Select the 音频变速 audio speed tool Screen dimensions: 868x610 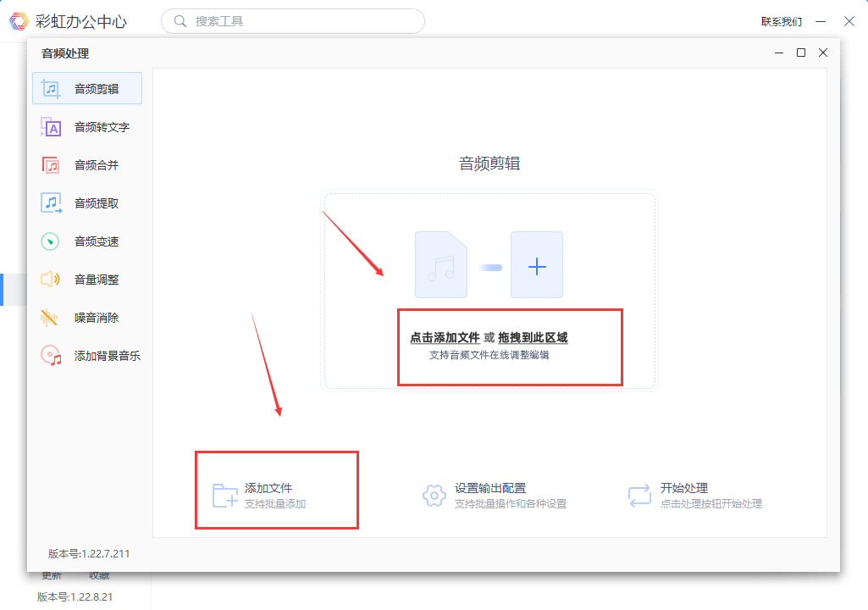pos(87,241)
